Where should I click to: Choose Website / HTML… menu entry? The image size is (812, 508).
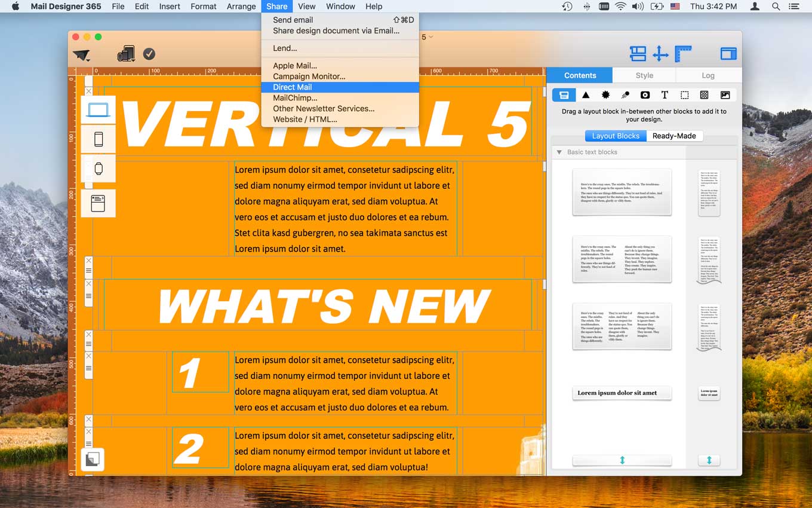340,120
